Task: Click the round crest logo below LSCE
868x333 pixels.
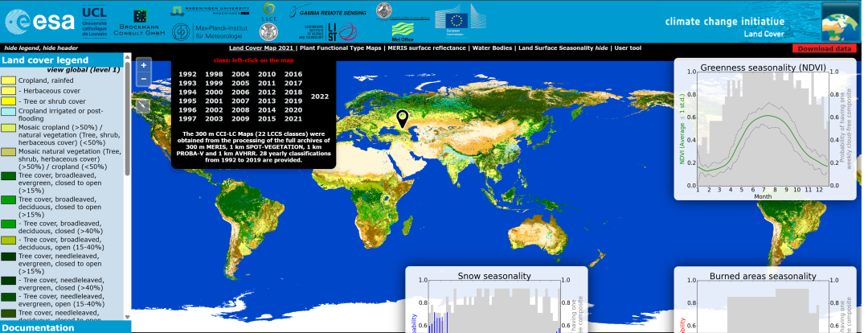Action: (269, 31)
